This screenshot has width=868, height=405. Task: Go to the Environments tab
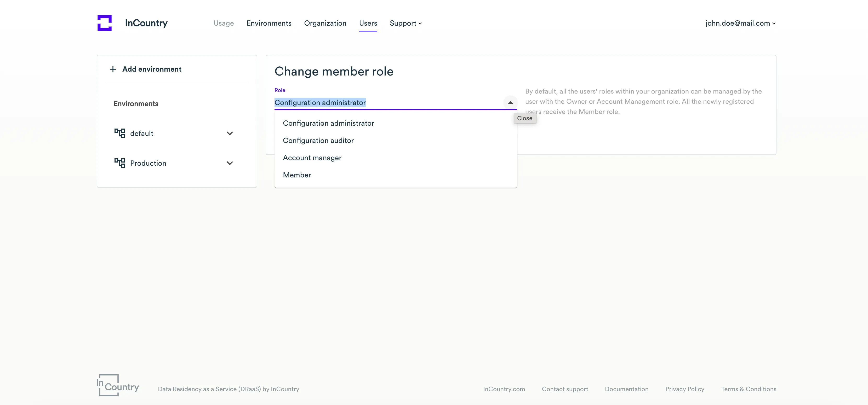(269, 23)
